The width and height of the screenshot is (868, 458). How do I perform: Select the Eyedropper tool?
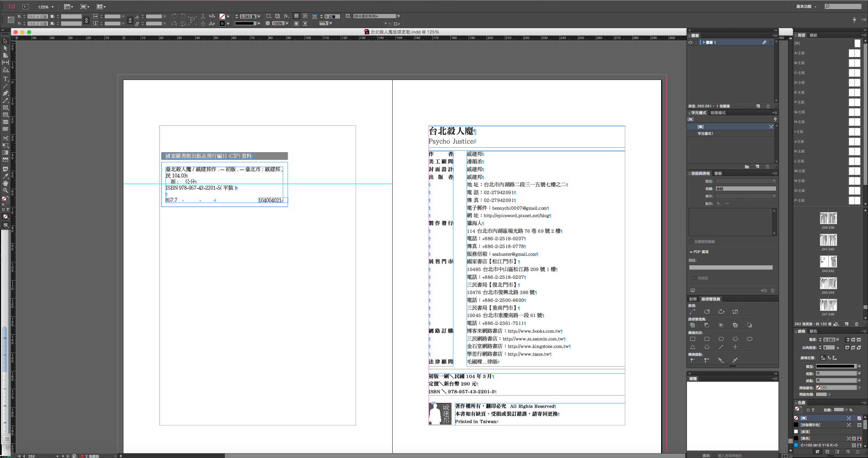[5, 176]
